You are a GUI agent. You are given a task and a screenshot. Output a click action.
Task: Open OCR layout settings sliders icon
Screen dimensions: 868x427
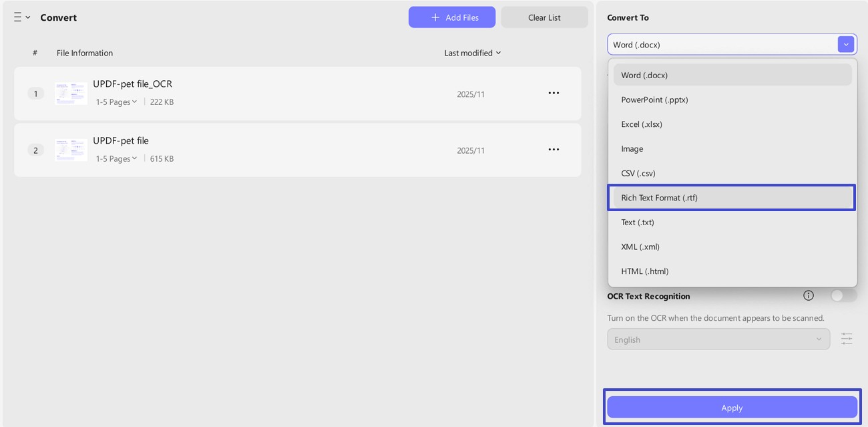point(847,339)
